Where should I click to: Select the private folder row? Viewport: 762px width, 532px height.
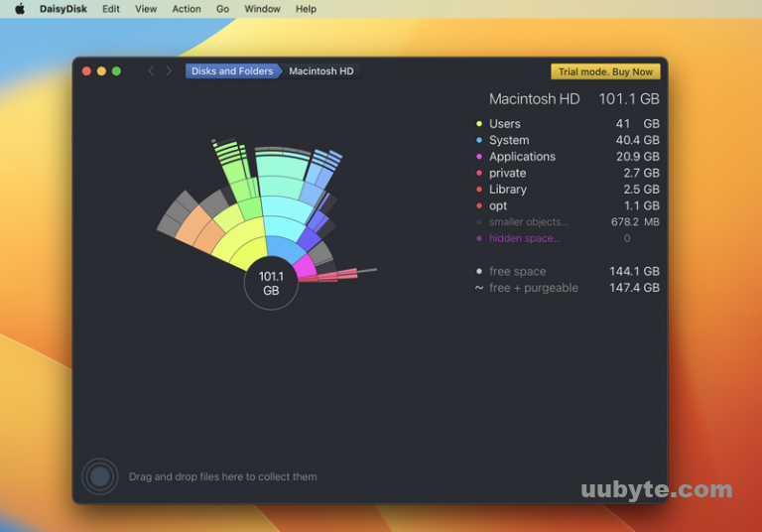click(568, 173)
